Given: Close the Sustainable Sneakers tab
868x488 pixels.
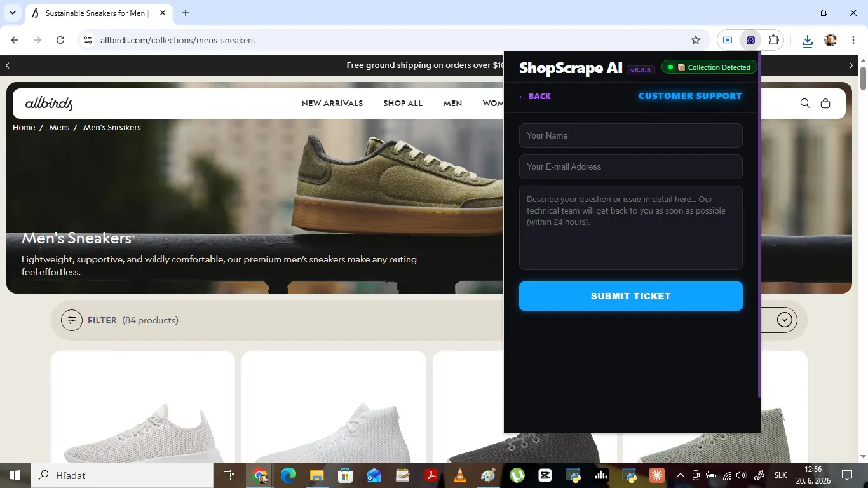Looking at the screenshot, I should click(x=163, y=13).
